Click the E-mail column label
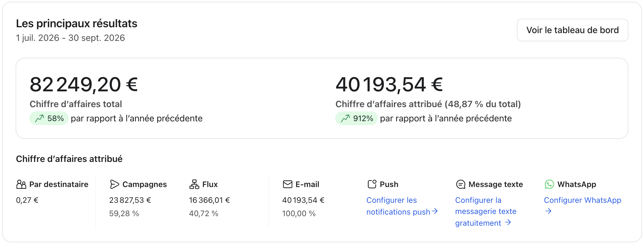 (307, 185)
